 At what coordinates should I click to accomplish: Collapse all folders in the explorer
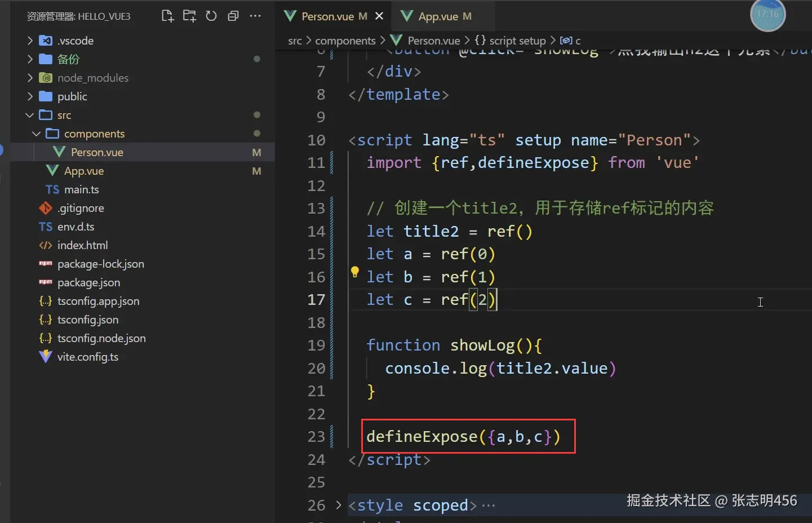pos(233,16)
